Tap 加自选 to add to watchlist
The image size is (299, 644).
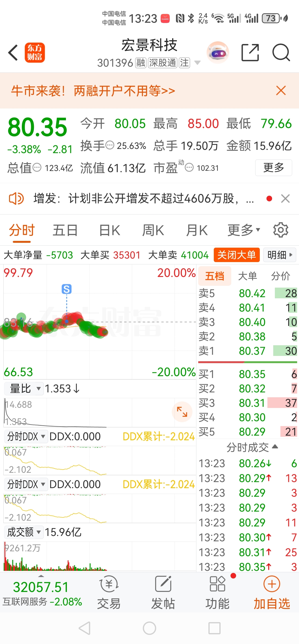(272, 593)
